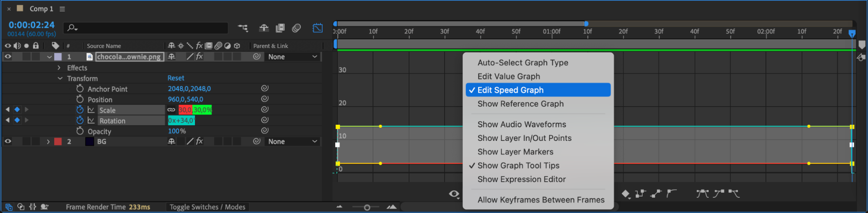Collapse the Transform property group
This screenshot has height=213, width=868.
coord(60,78)
